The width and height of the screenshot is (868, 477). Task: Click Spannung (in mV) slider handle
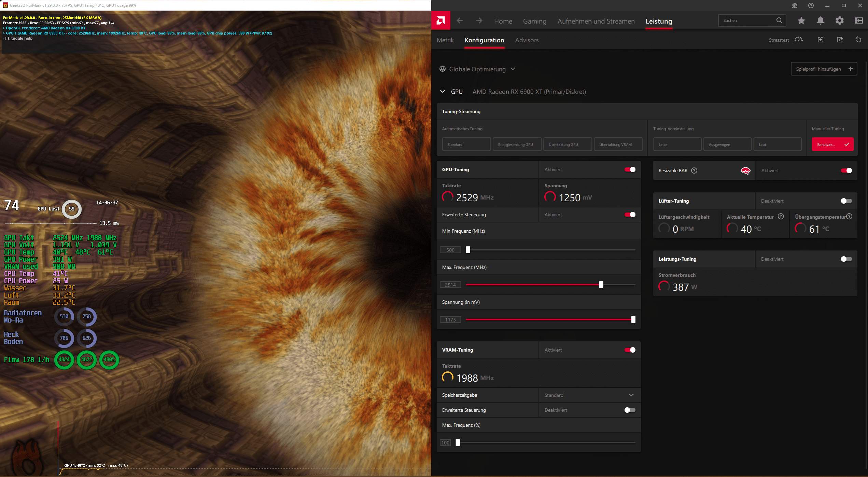(633, 319)
